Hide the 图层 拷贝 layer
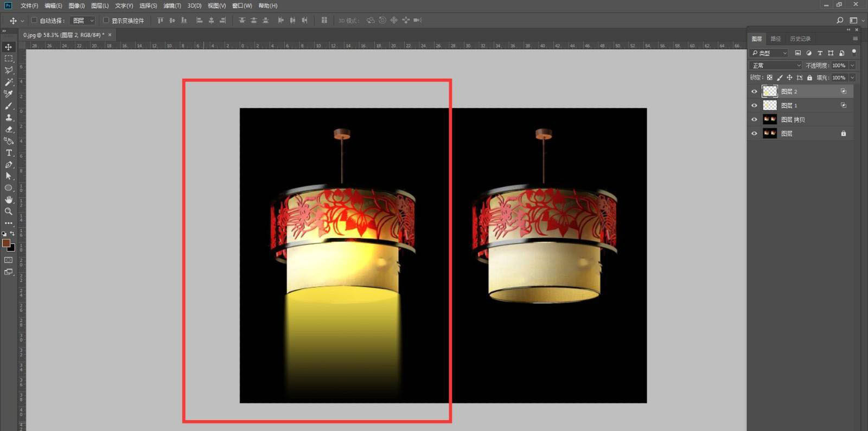Viewport: 868px width, 431px height. (754, 119)
